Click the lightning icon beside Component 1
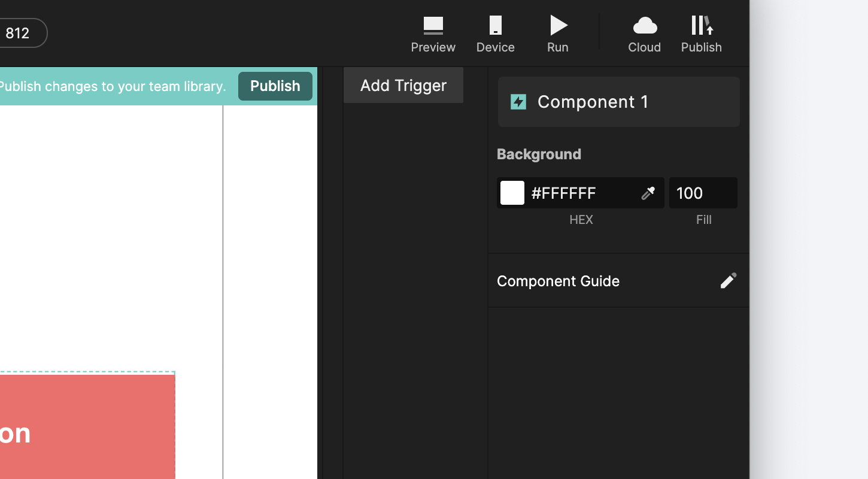The width and height of the screenshot is (868, 479). (x=518, y=102)
